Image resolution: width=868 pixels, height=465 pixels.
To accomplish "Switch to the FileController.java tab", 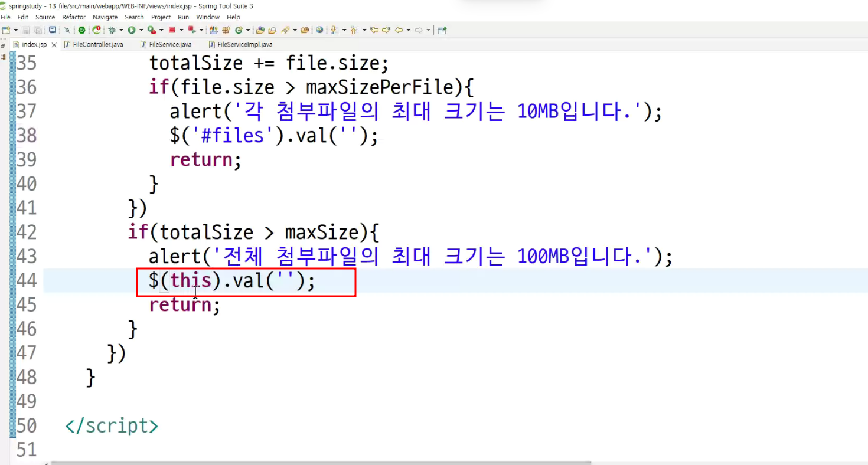I will tap(93, 44).
